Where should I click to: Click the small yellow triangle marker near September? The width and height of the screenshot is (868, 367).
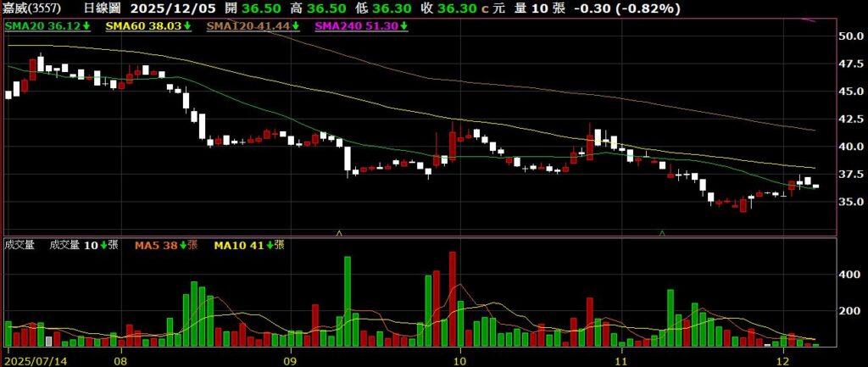[x=340, y=231]
